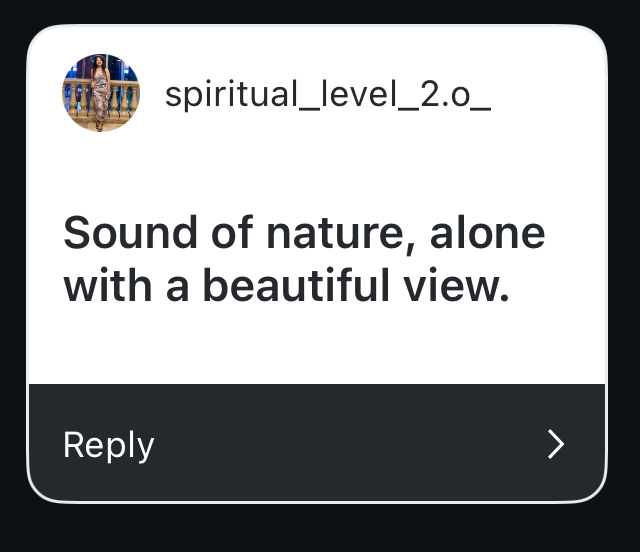Click the right chevron in Reply bar
Viewport: 640px width, 552px height.
[x=557, y=444]
